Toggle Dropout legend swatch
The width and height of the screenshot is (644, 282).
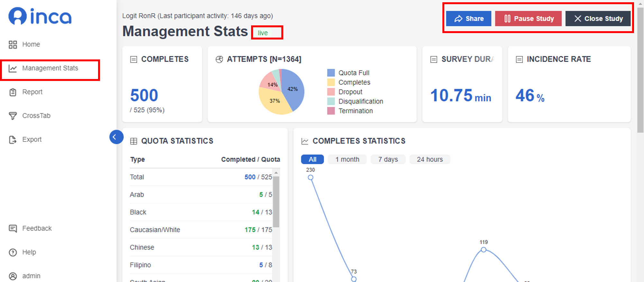pyautogui.click(x=331, y=92)
